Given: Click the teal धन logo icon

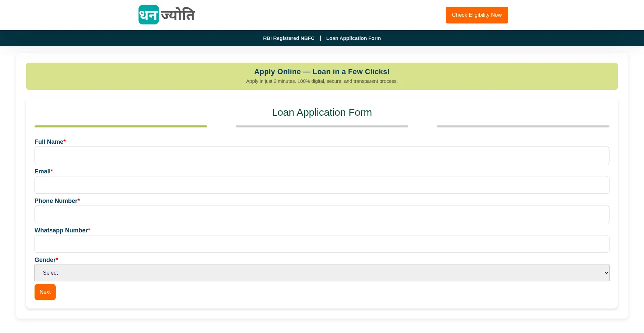Looking at the screenshot, I should (149, 15).
